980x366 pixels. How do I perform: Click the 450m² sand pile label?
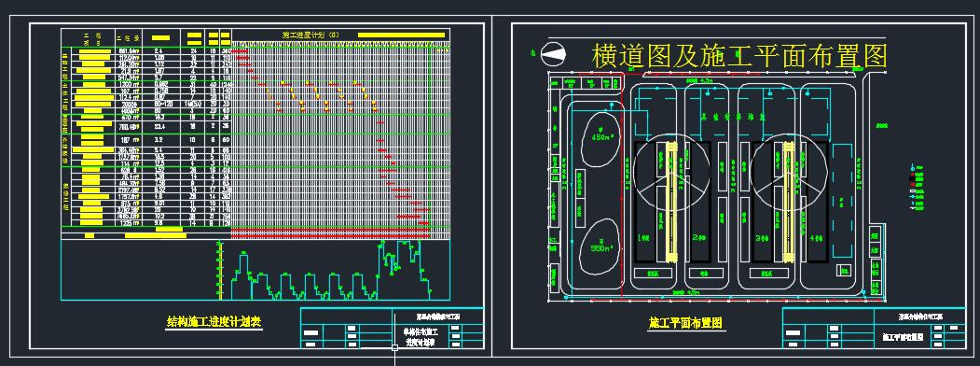[x=602, y=138]
